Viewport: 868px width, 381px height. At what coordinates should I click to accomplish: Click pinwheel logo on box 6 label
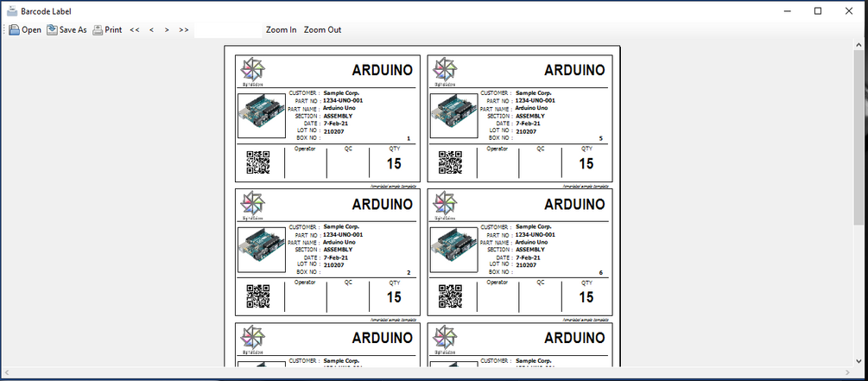coord(445,204)
